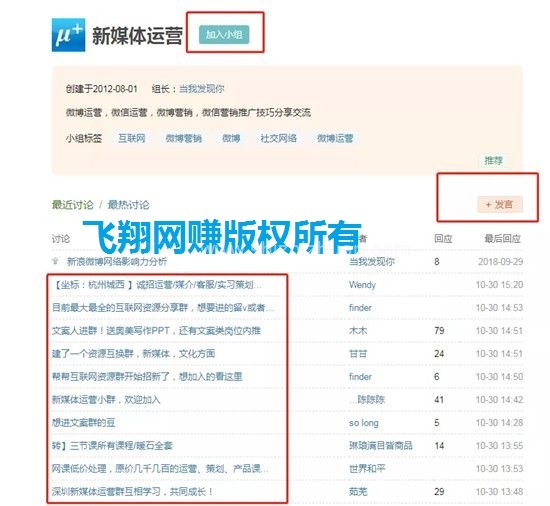
Task: Open author 世界和平 profile
Action: click(367, 468)
